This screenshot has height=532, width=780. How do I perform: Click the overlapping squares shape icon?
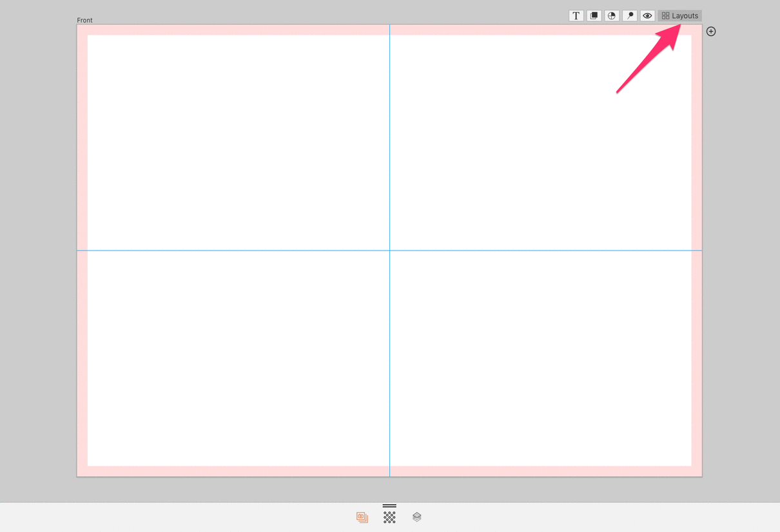point(594,15)
